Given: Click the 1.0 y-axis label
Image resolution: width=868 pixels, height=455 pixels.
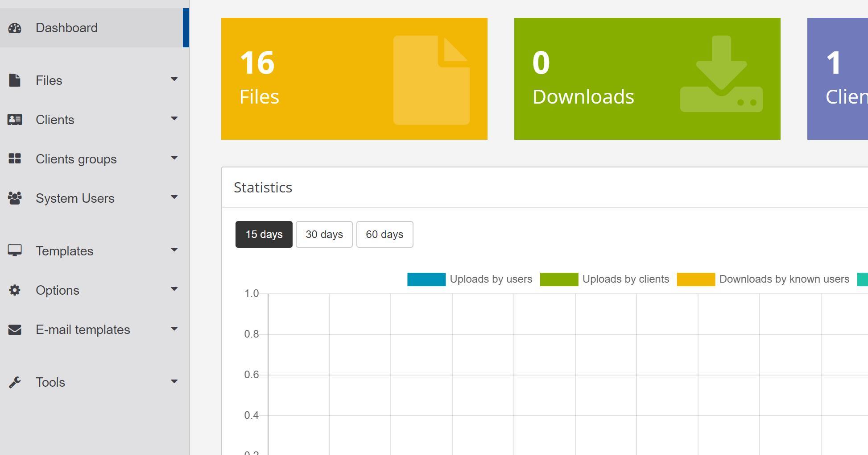Looking at the screenshot, I should click(x=252, y=293).
